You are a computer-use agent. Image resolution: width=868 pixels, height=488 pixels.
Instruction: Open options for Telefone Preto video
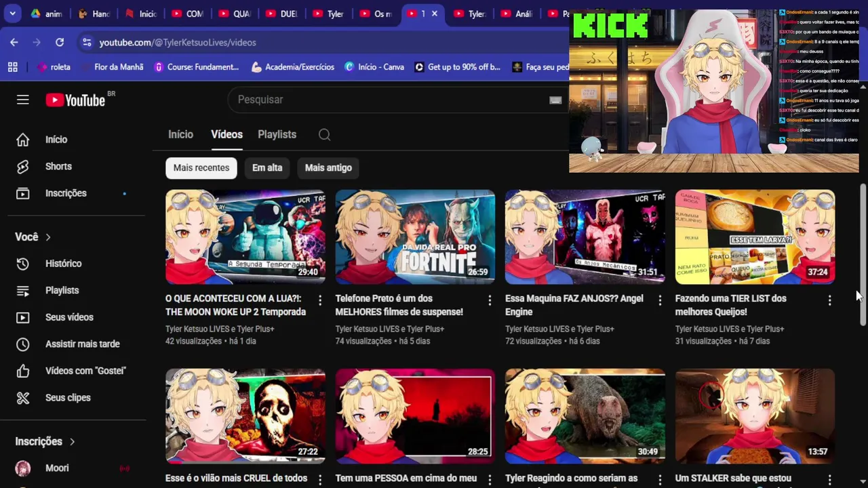tap(490, 300)
